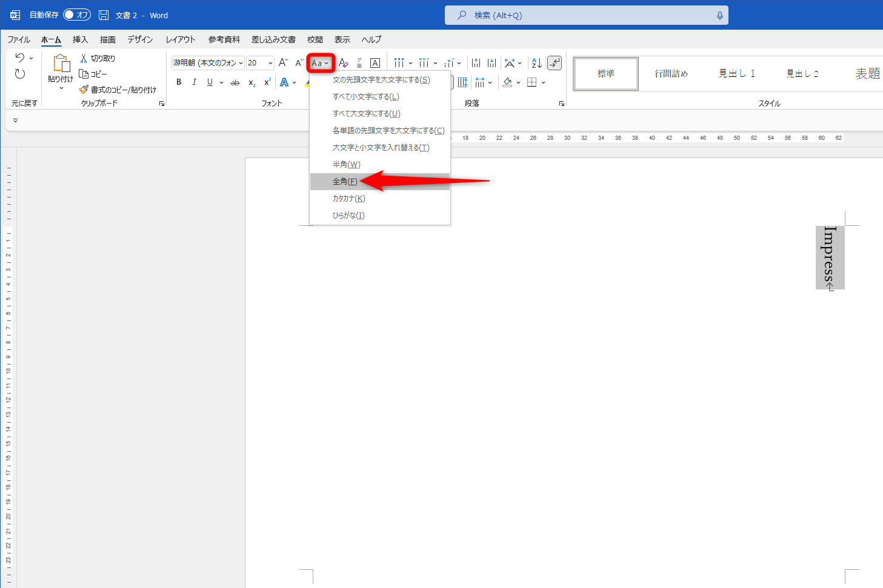Paste using the clipboard 貼り付け icon

tap(61, 63)
